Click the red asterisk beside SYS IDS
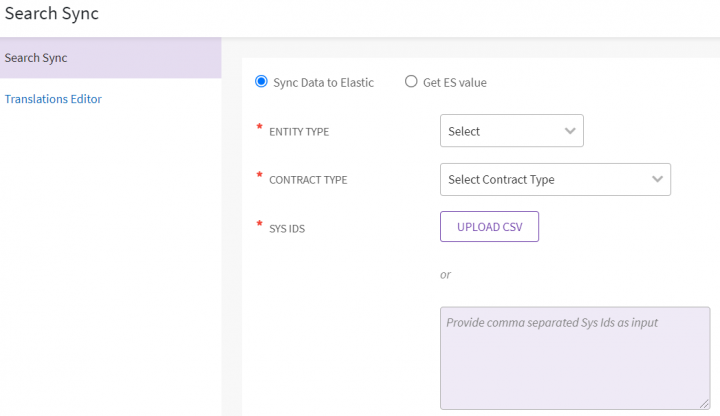The height and width of the screenshot is (416, 720). pyautogui.click(x=260, y=225)
